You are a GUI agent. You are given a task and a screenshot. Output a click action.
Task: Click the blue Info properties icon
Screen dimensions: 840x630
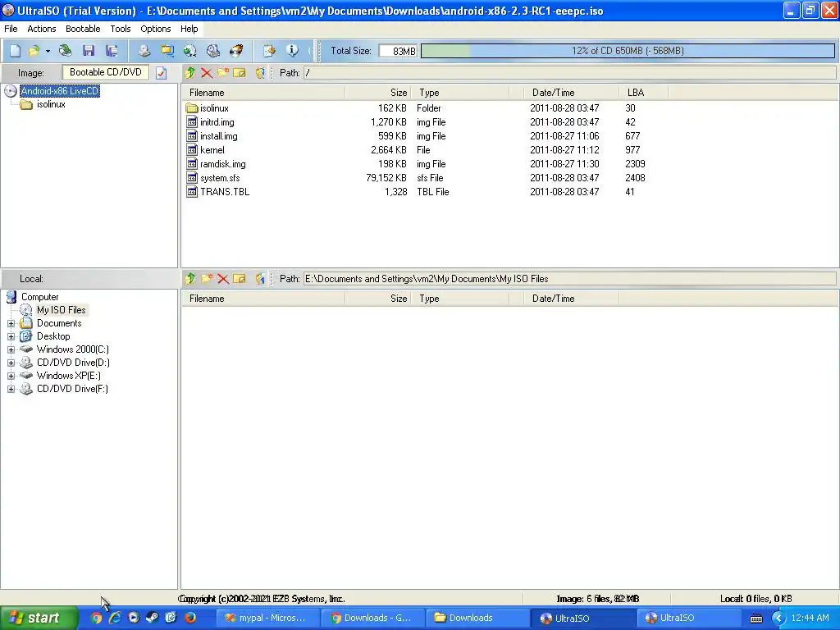(x=292, y=51)
